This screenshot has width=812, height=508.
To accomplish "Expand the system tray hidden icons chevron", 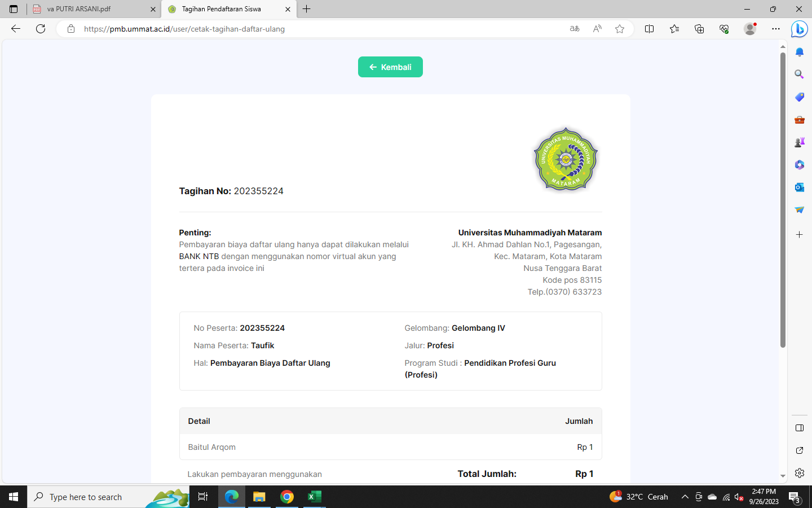I will [x=685, y=497].
